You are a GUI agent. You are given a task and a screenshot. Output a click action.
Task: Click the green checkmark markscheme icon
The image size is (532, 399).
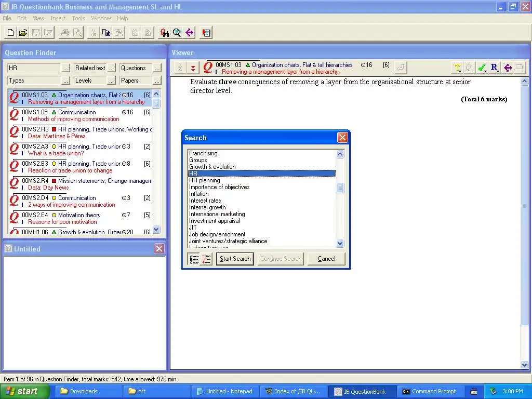pyautogui.click(x=482, y=68)
